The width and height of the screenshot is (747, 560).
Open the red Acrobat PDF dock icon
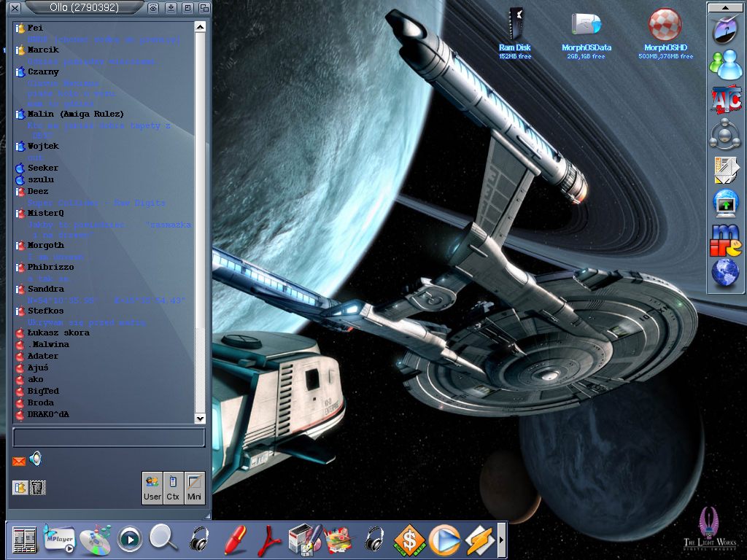click(269, 540)
